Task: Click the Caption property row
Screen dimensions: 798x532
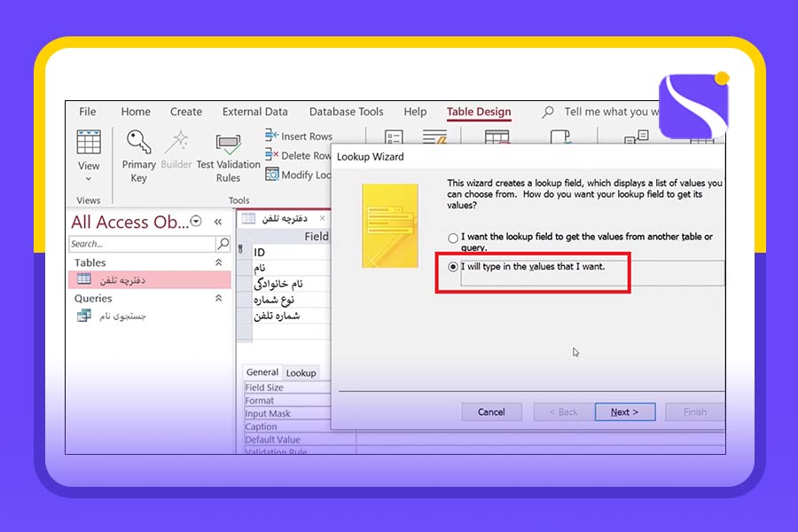Action: point(287,426)
